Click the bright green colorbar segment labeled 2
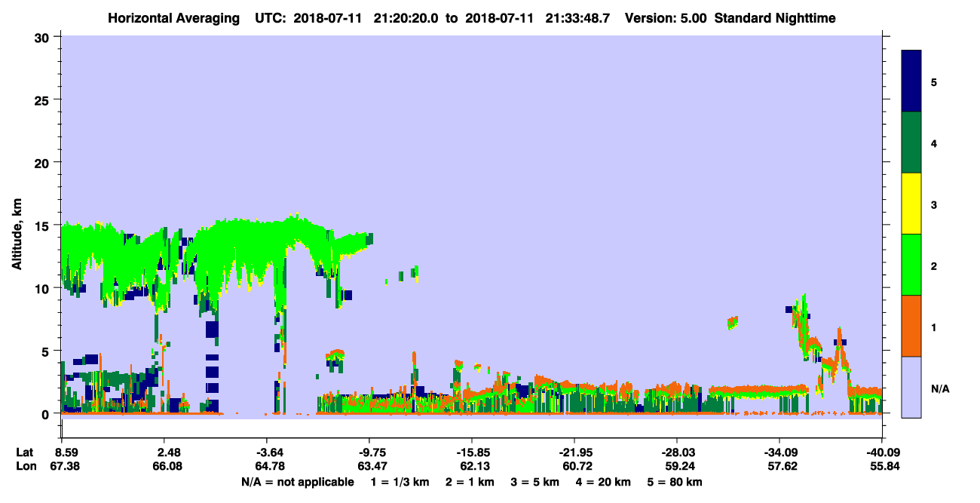The width and height of the screenshot is (980, 503). point(911,265)
